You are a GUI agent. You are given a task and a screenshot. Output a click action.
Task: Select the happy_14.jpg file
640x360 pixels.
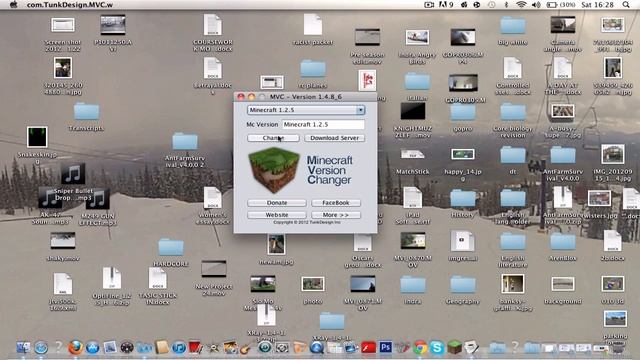(462, 164)
